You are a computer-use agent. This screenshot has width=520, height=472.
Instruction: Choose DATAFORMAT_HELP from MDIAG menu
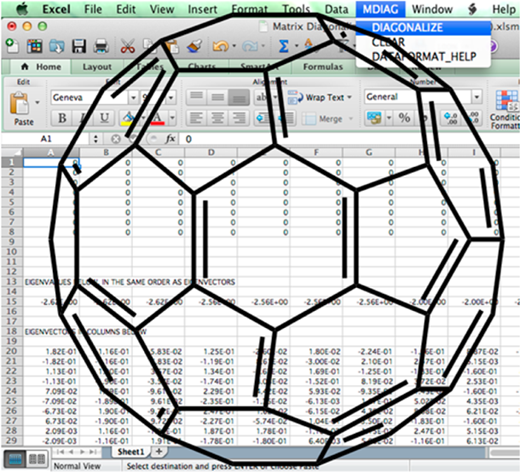423,57
